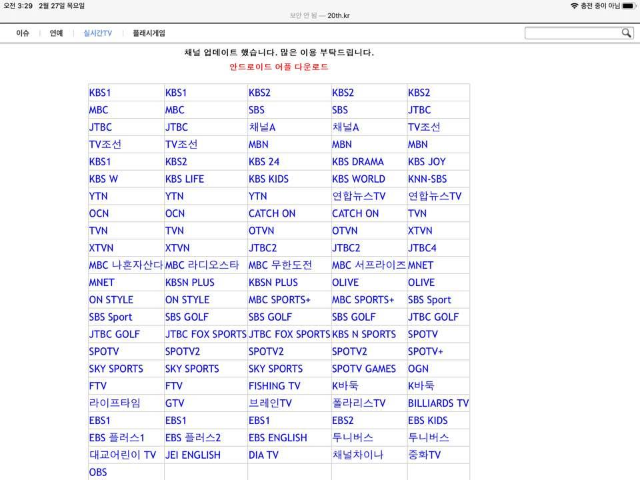Viewport: 640px width, 480px height.
Task: Open the EBS 플러스2 link
Action: point(193,438)
